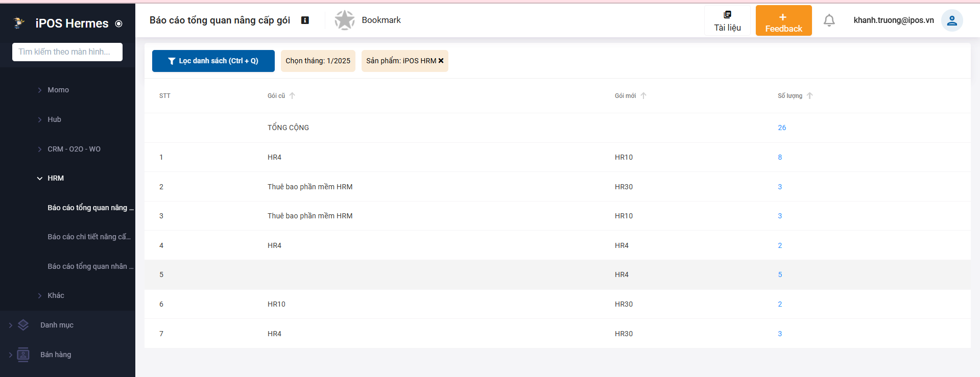Open total quantity 26 link
Viewport: 980px width, 377px height.
[x=782, y=128]
